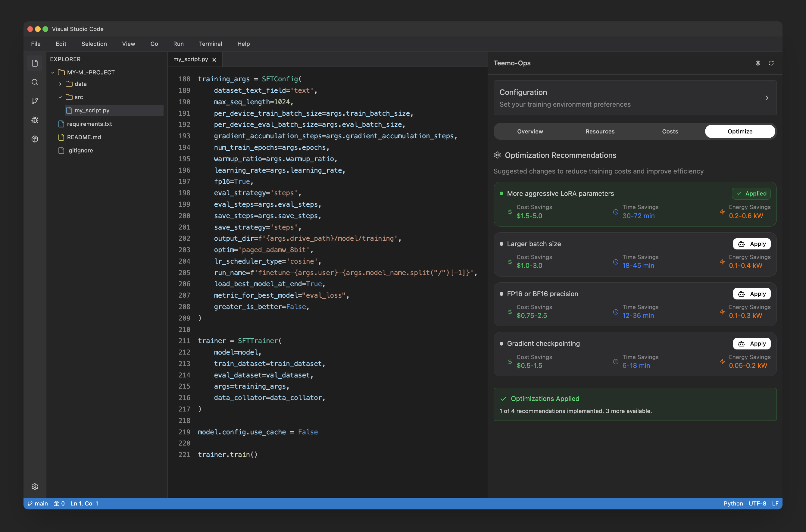Click the README.md file icon
Image resolution: width=806 pixels, height=532 pixels.
click(x=61, y=137)
